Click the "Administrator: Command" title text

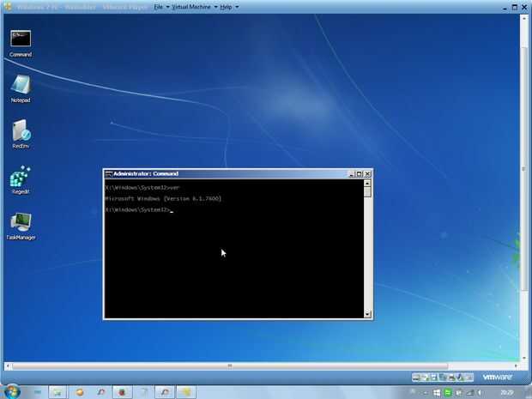tap(146, 173)
